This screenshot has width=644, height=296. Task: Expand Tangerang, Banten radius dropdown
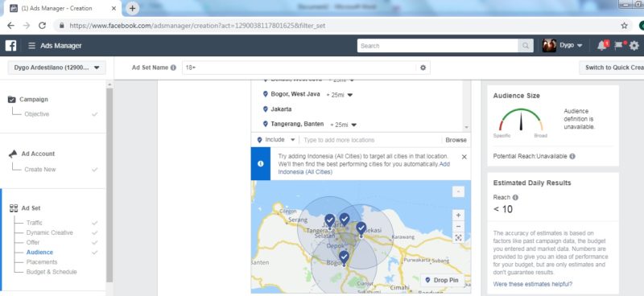click(353, 125)
